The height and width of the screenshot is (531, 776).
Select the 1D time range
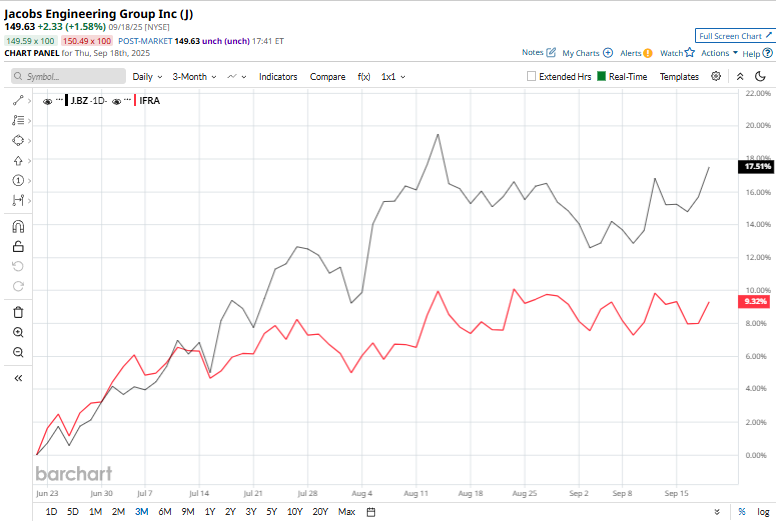[x=51, y=512]
